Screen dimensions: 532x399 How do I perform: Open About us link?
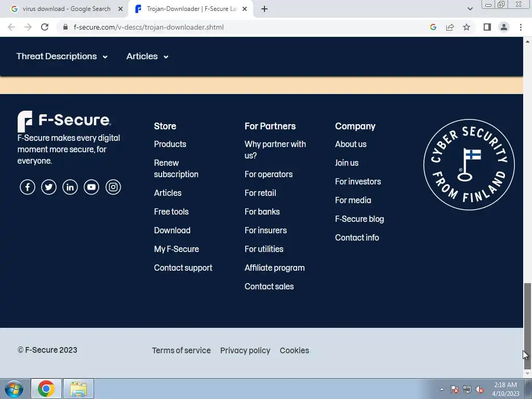point(351,144)
